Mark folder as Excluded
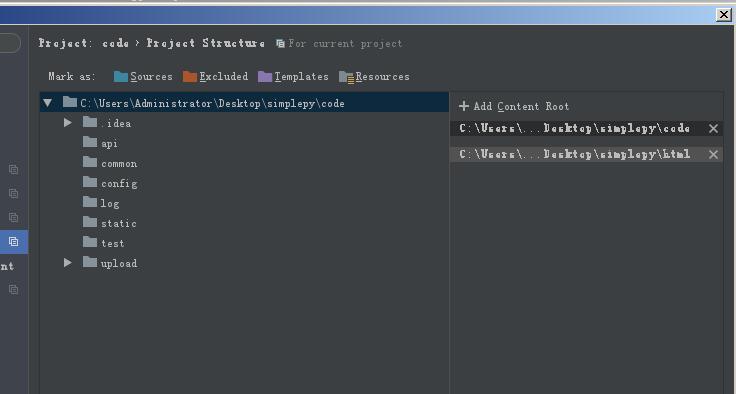Screen dimensions: 736x394 coord(215,77)
